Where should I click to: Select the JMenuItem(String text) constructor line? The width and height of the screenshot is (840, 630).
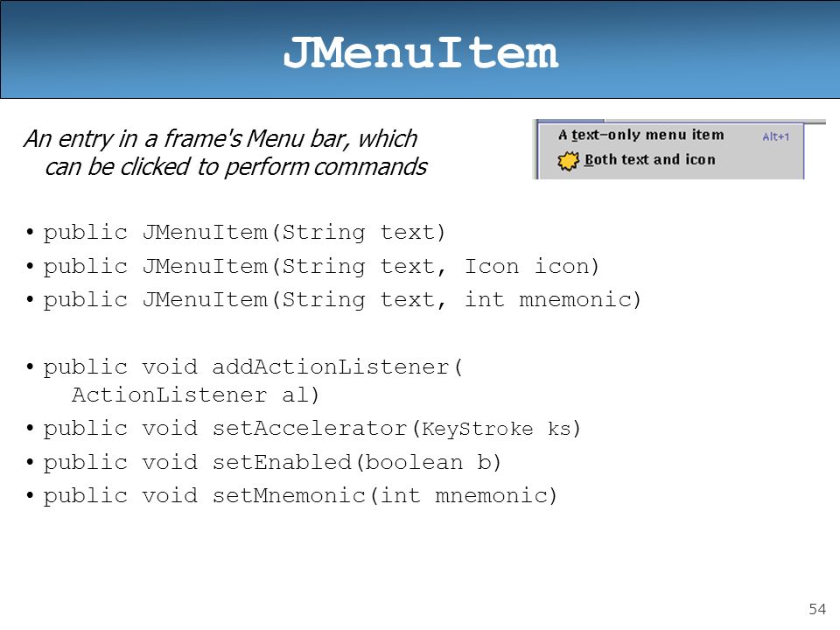pos(244,233)
